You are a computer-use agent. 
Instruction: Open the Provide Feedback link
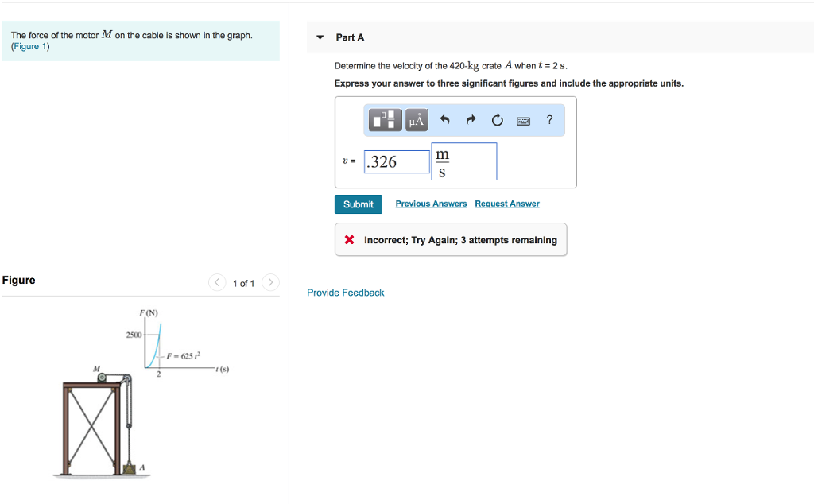[x=346, y=293]
